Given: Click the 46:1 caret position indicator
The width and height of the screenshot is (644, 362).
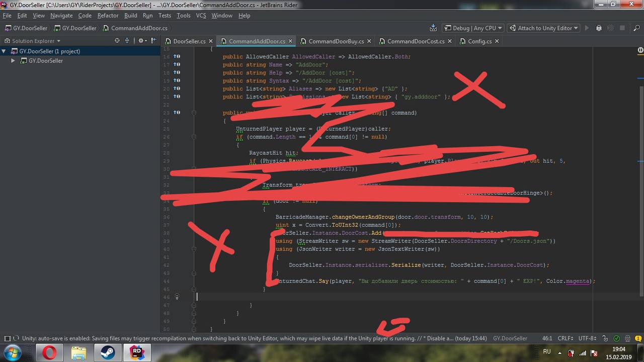Looking at the screenshot, I should (x=547, y=339).
